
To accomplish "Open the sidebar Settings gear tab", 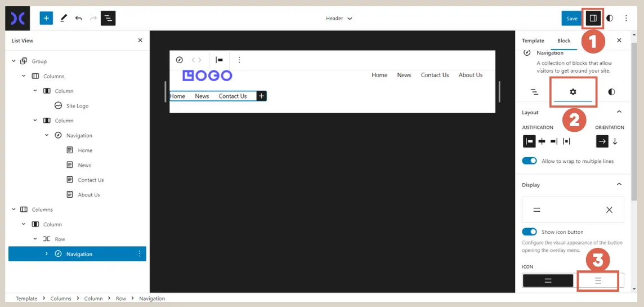I will 573,92.
